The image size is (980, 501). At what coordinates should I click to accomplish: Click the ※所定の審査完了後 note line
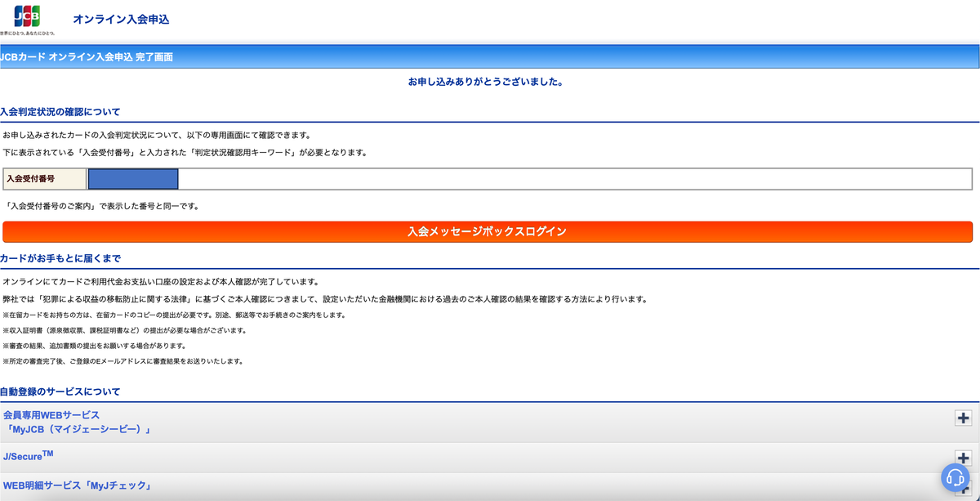(x=122, y=360)
